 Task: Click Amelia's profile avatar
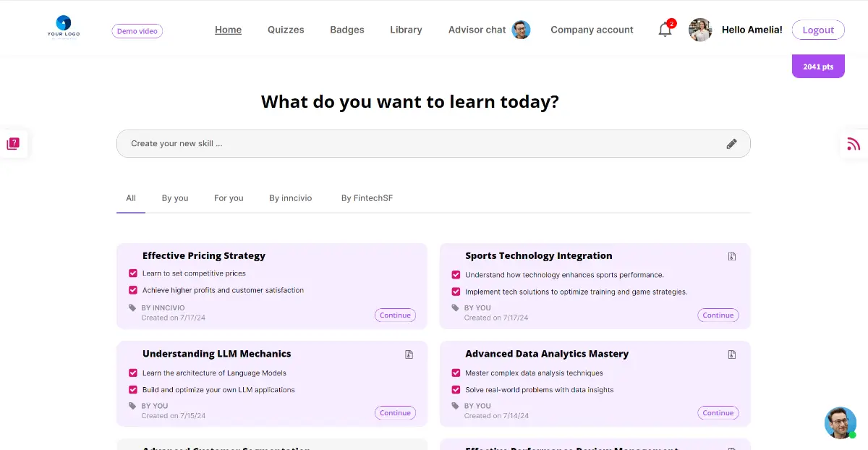pos(700,30)
